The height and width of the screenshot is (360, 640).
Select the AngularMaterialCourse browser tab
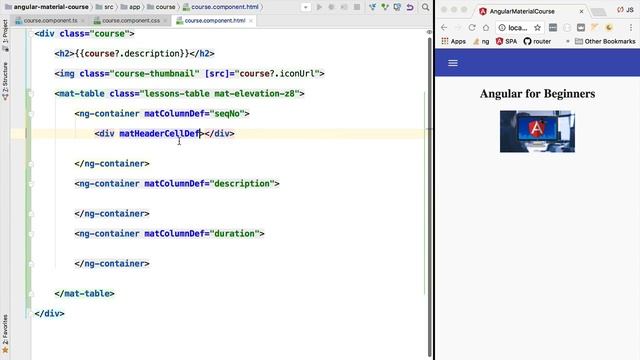[x=531, y=11]
